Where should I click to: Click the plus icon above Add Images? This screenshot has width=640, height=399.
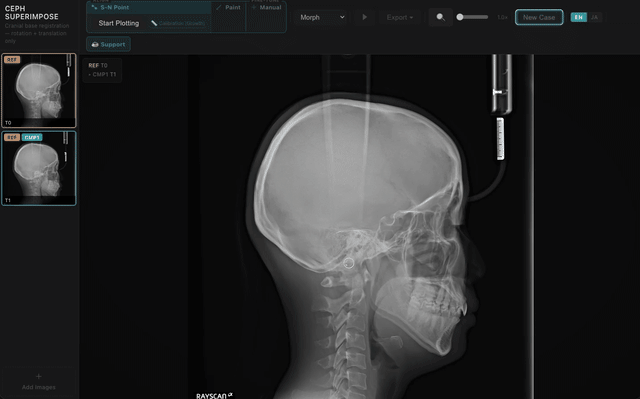39,376
